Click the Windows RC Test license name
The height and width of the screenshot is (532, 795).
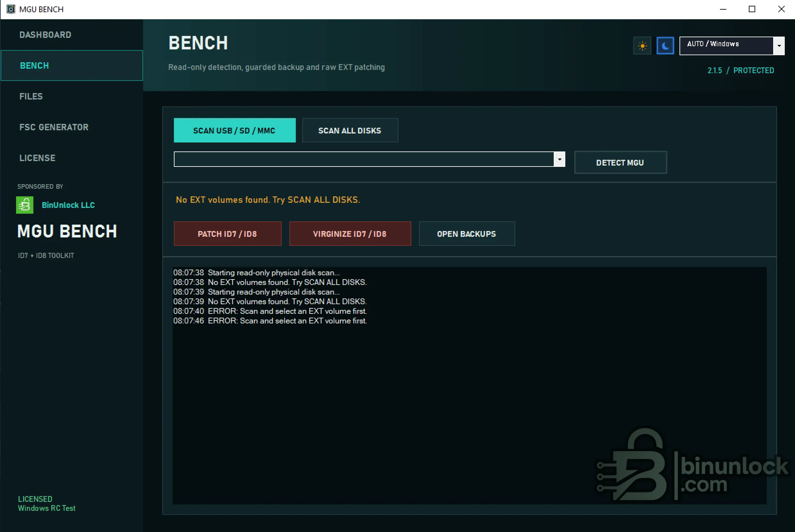[x=47, y=508]
